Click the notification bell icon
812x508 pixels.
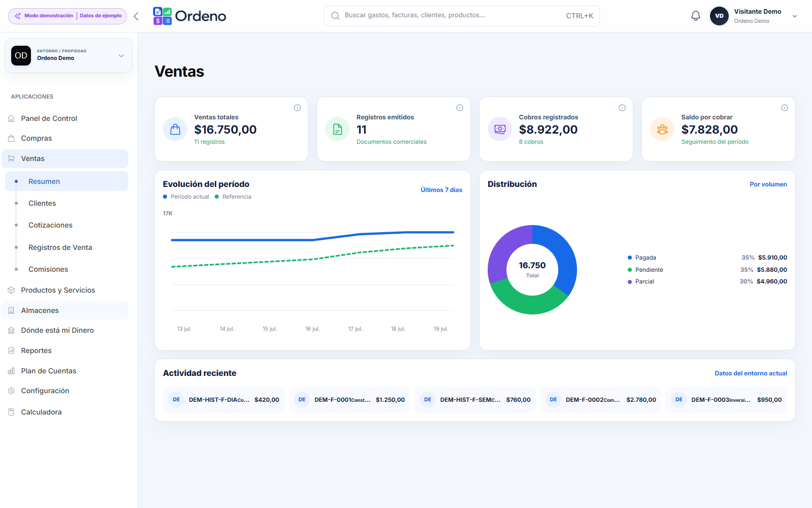[696, 16]
